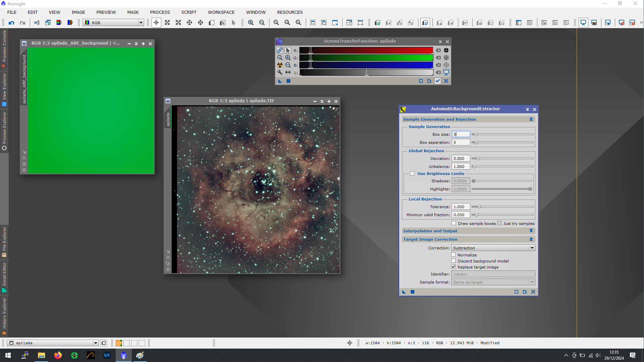Click the New Instance triangle in ScreenTransferFunction
This screenshot has height=362, width=644.
click(280, 81)
